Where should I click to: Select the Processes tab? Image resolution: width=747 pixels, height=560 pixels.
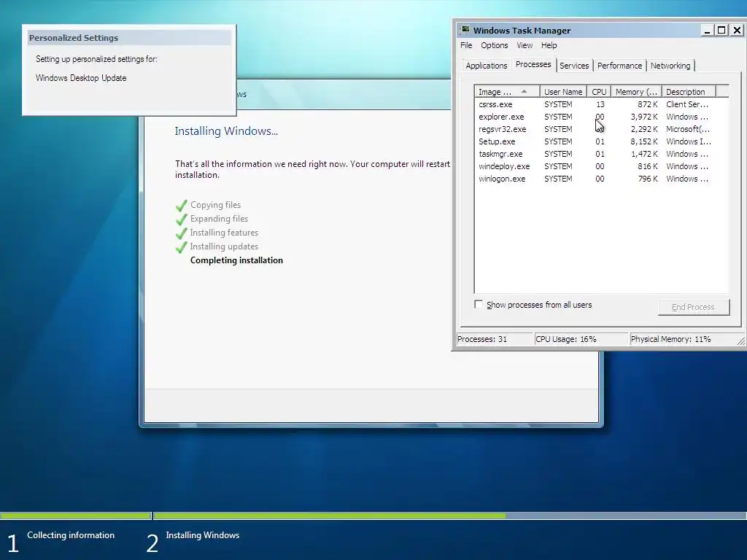(533, 64)
